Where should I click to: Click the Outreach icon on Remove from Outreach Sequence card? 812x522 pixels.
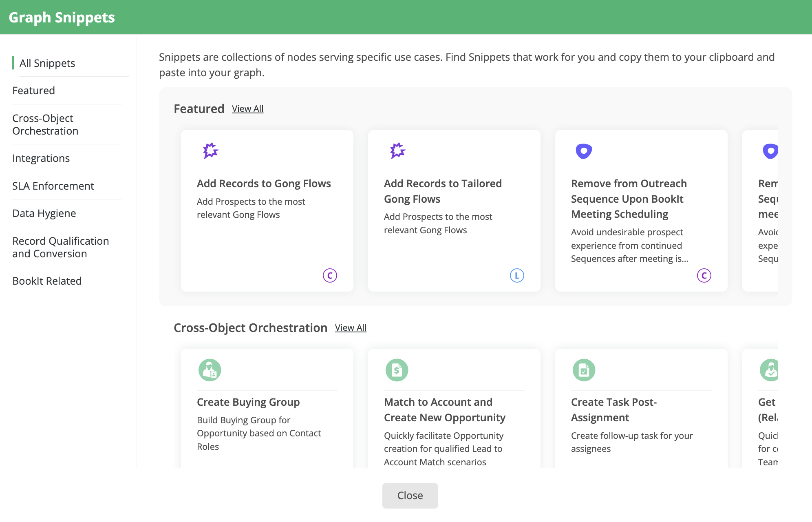(x=584, y=151)
